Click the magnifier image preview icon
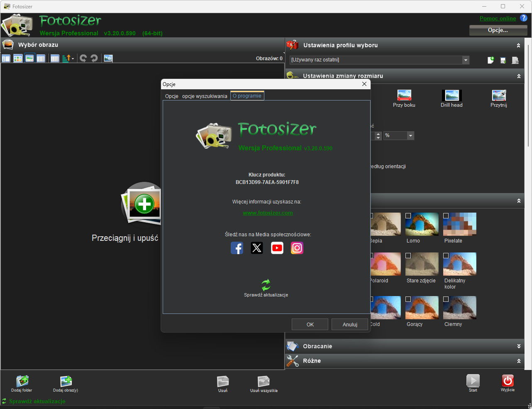The width and height of the screenshot is (532, 409). click(108, 59)
